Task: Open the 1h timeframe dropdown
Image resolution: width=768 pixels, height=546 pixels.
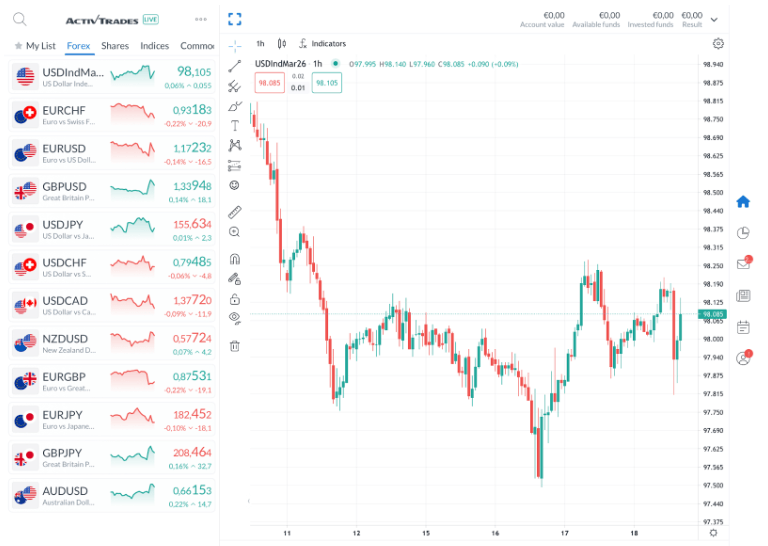Action: pos(260,44)
